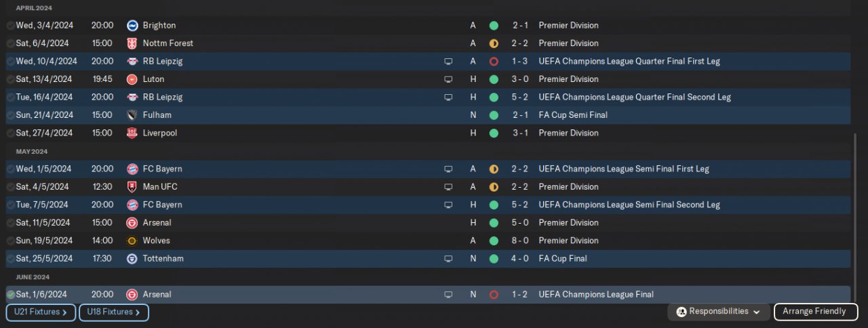
Task: Toggle the checkmark for 1/6/2024 Arsenal fixture
Action: (11, 295)
